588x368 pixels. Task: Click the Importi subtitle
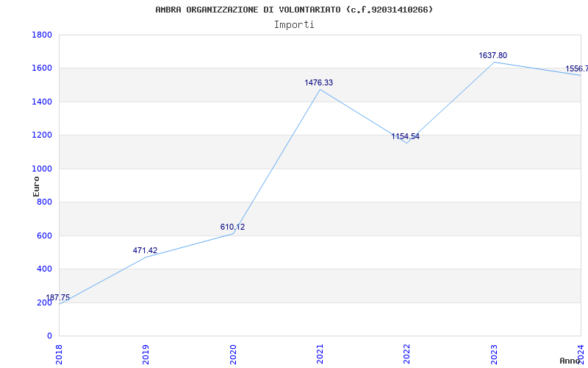[x=294, y=25]
